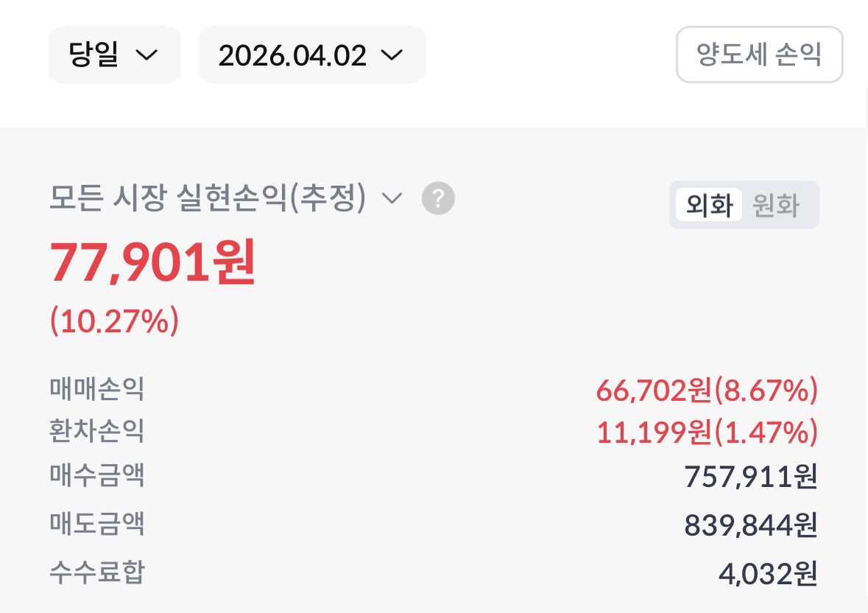Image resolution: width=868 pixels, height=613 pixels.
Task: Switch currency display to 외화
Action: pyautogui.click(x=708, y=206)
